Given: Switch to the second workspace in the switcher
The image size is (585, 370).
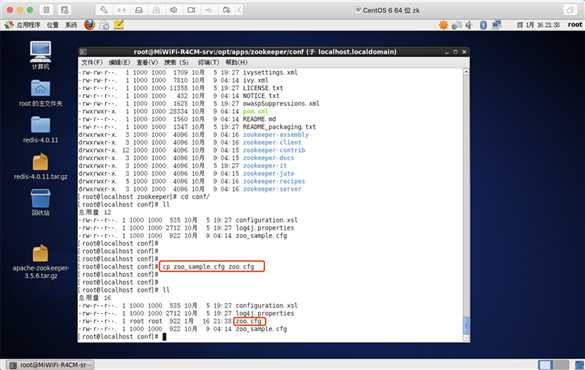Looking at the screenshot, I should point(561,365).
